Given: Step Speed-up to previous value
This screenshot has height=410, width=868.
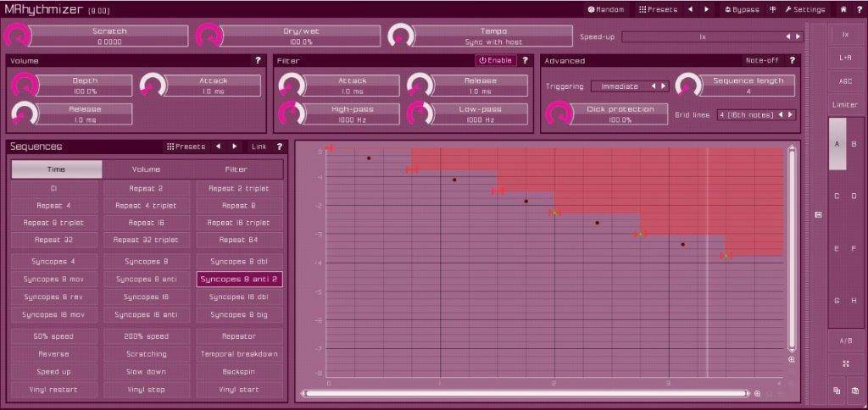Looking at the screenshot, I should click(x=789, y=36).
